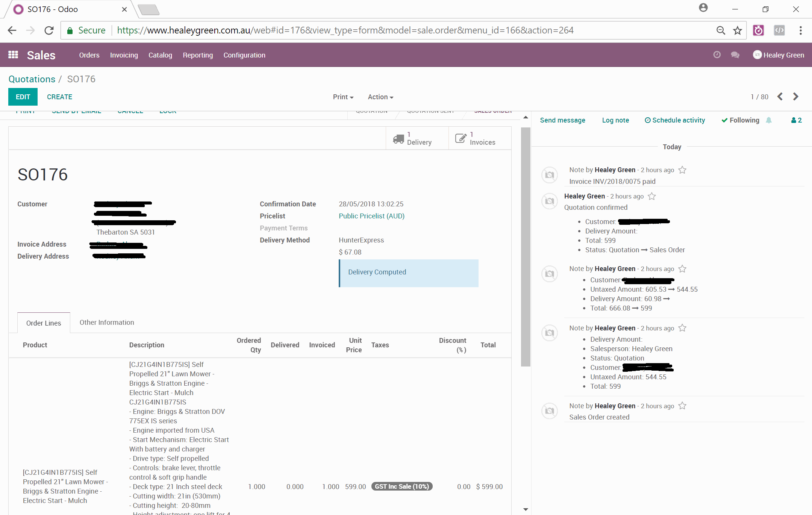Star the 'Invoice INV/2018/0075 paid' note
812x515 pixels.
pos(682,170)
